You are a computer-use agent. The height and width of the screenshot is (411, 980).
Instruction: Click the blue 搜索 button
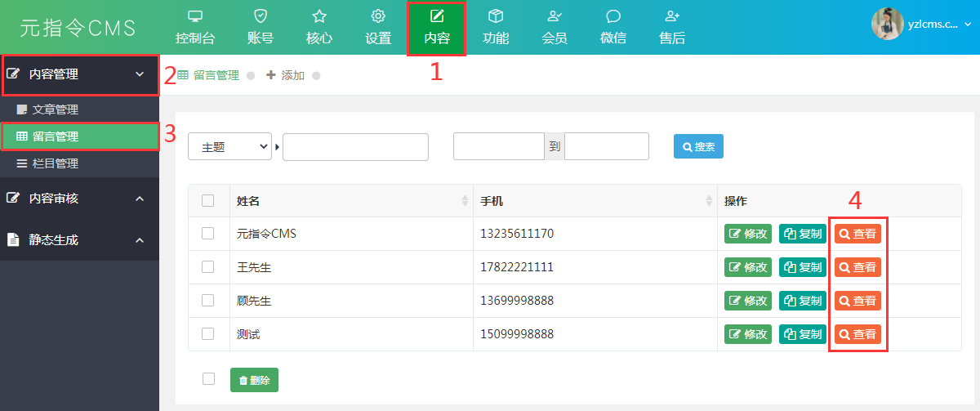tap(698, 147)
